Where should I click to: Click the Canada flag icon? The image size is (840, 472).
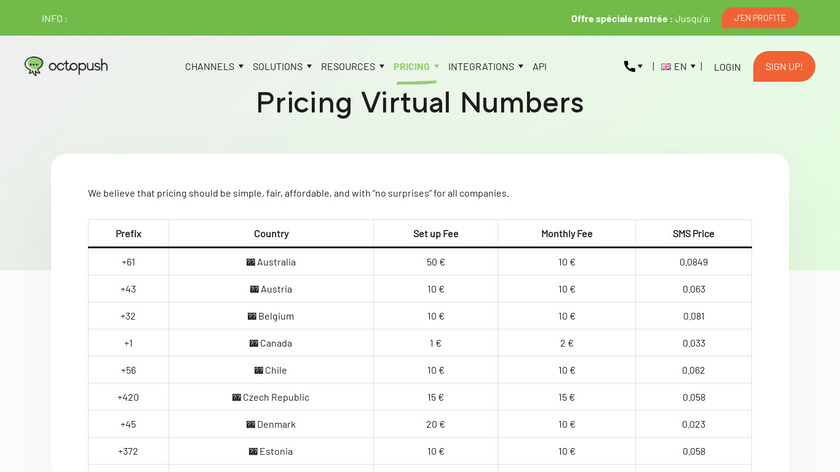pos(254,343)
